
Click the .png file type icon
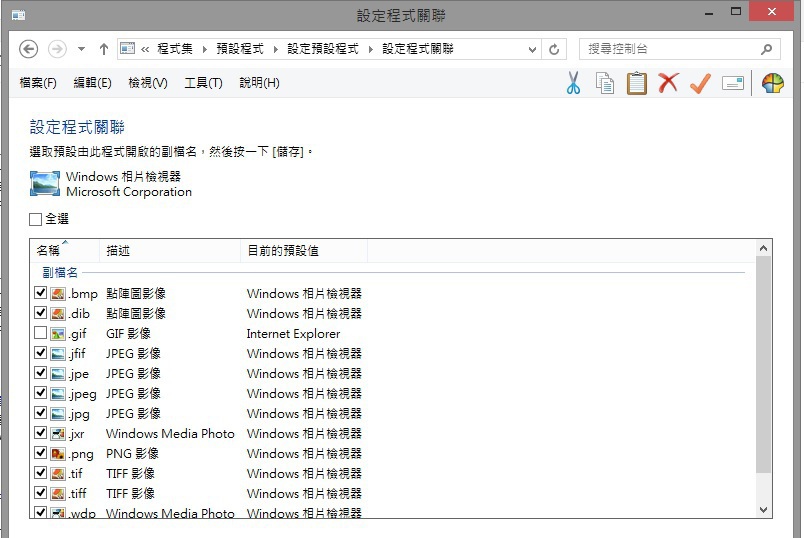[x=58, y=454]
